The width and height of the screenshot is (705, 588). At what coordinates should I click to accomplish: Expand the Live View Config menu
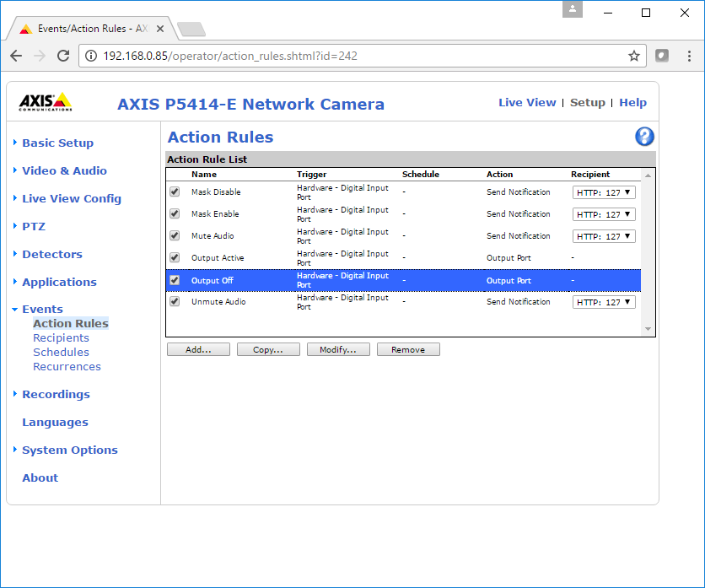click(x=72, y=199)
